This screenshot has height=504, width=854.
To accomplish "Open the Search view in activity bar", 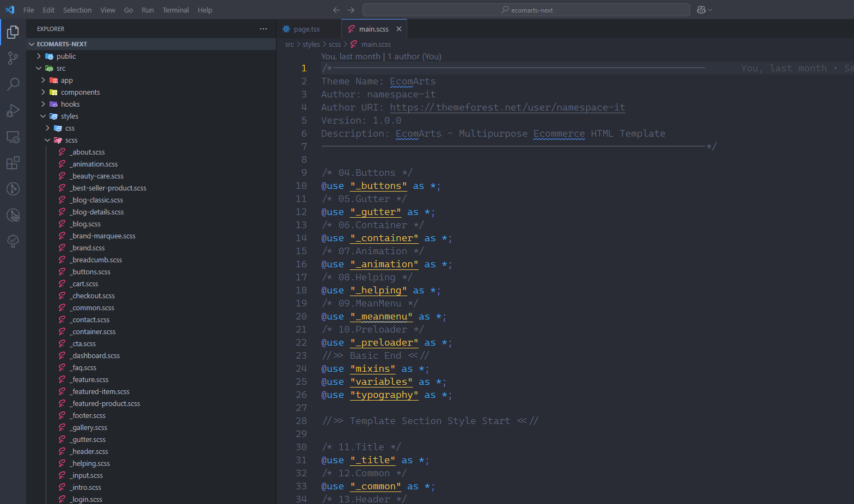I will pyautogui.click(x=13, y=84).
